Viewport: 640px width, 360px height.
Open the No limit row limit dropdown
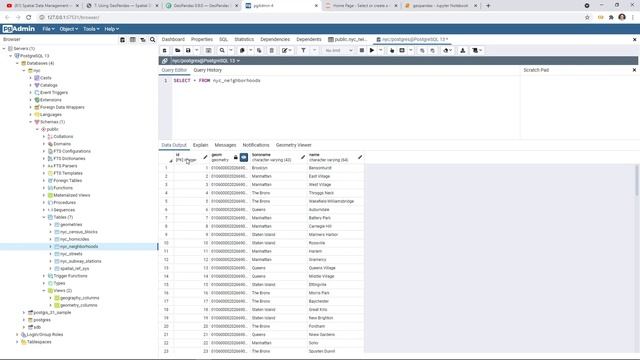[x=338, y=51]
